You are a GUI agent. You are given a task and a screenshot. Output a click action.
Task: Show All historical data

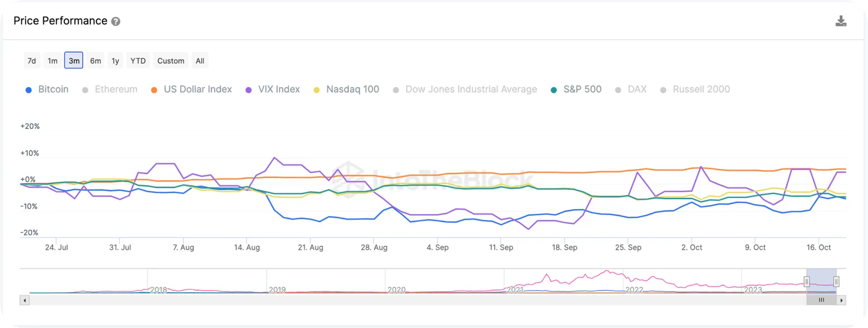pyautogui.click(x=200, y=61)
